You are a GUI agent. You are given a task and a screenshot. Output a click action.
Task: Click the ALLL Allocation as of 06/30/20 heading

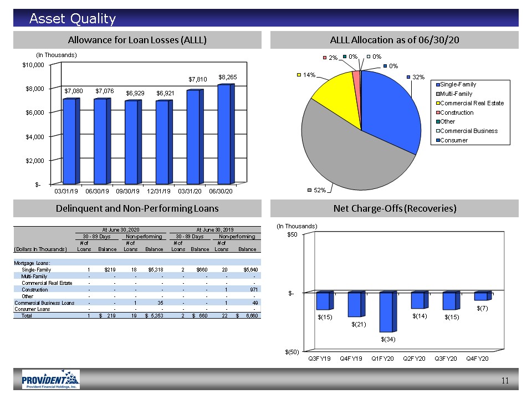coord(394,40)
